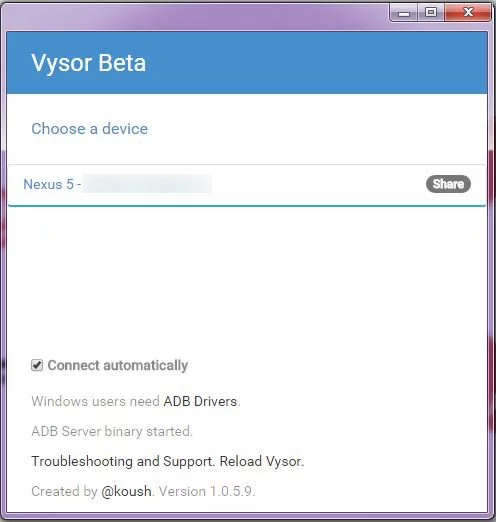Maximize the Vysor window
The width and height of the screenshot is (496, 522).
tap(431, 13)
